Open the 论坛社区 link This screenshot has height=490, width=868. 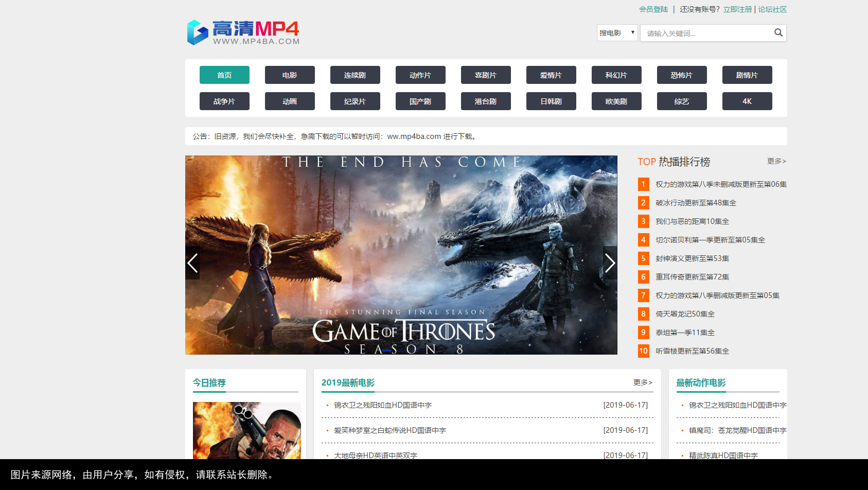[x=772, y=9]
